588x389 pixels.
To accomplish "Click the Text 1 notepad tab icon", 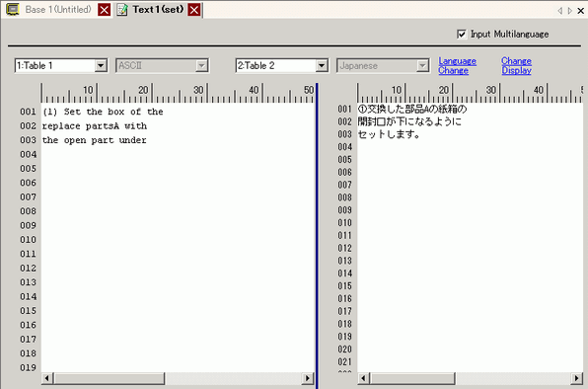I will (x=122, y=10).
